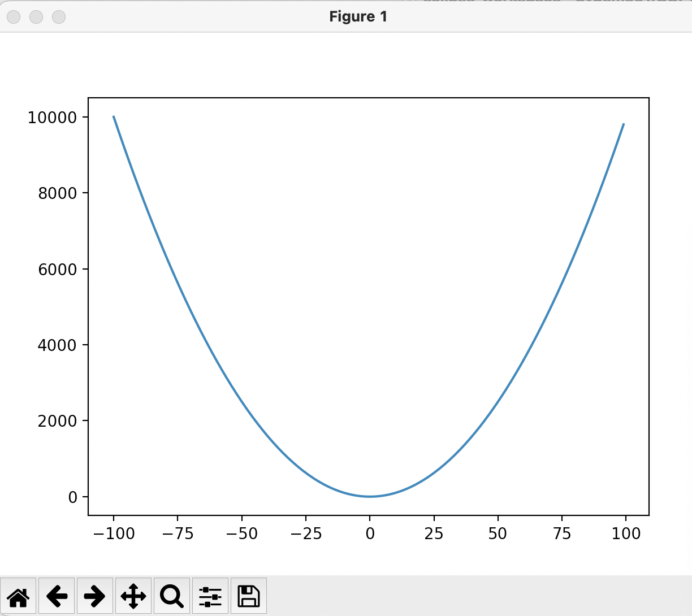Click the curve's left end near 10000
The width and height of the screenshot is (692, 616).
pyautogui.click(x=114, y=118)
